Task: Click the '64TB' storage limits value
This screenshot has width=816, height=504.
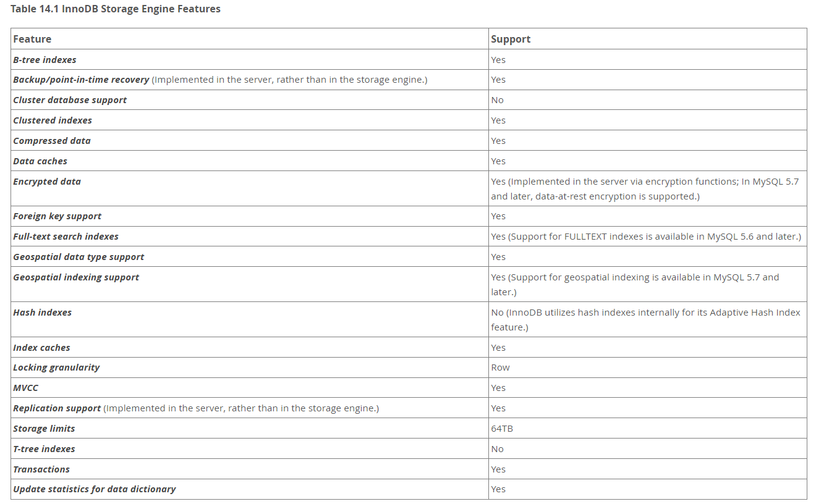Action: click(502, 429)
